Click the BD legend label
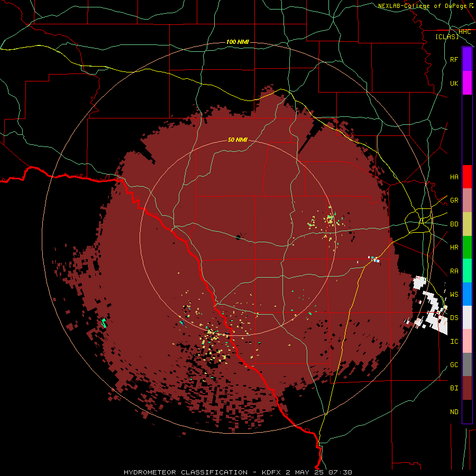476x476 pixels. point(454,224)
